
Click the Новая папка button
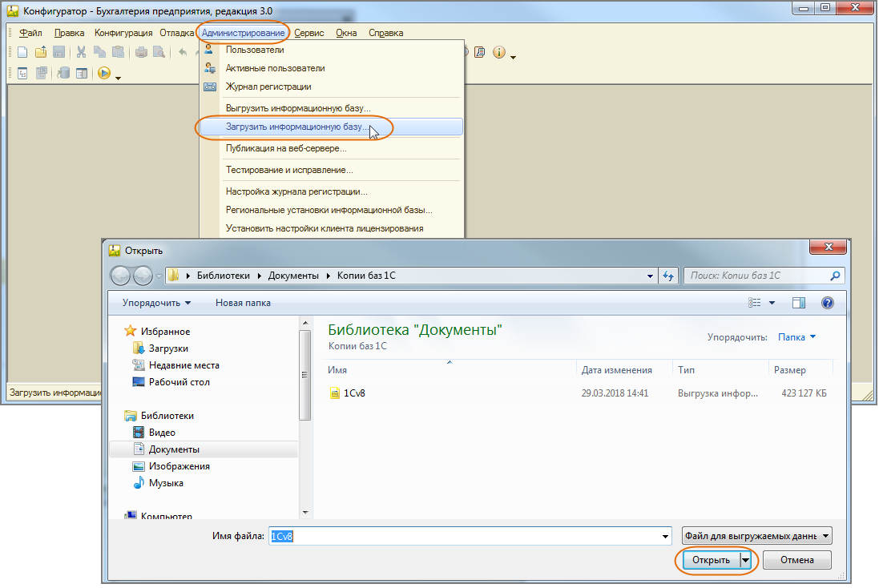243,303
